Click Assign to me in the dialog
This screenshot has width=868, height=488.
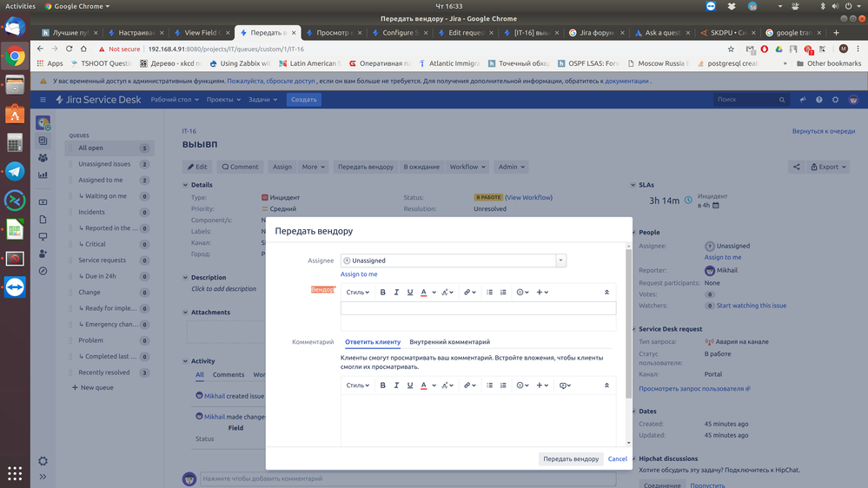(x=359, y=274)
